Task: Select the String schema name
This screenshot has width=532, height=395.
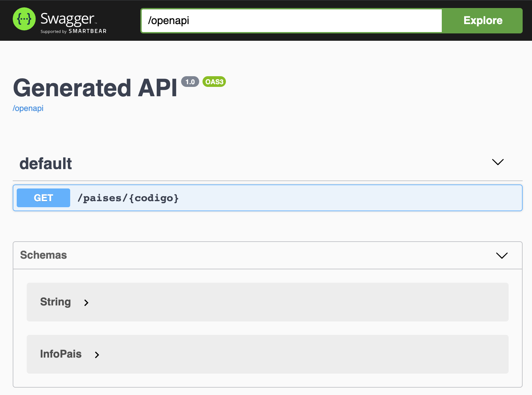Action: tap(55, 302)
